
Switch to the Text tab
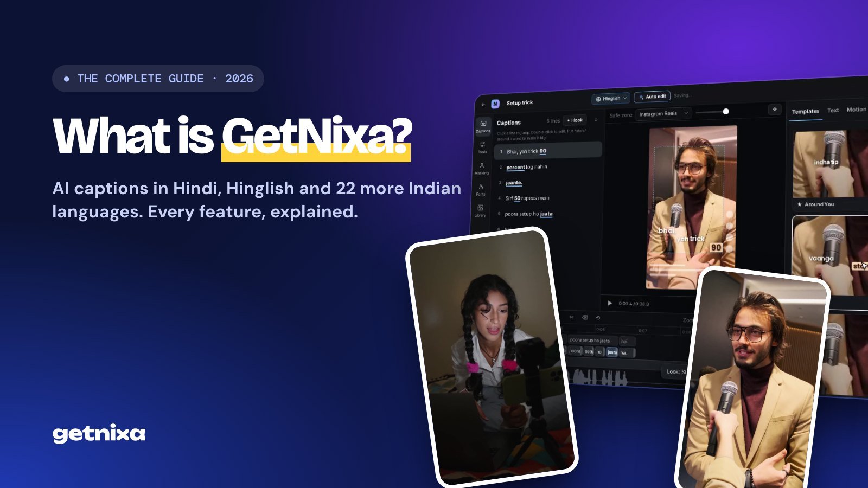(833, 110)
